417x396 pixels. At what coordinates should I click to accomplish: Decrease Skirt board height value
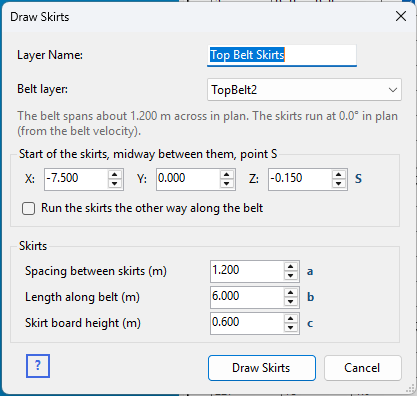[291, 328]
